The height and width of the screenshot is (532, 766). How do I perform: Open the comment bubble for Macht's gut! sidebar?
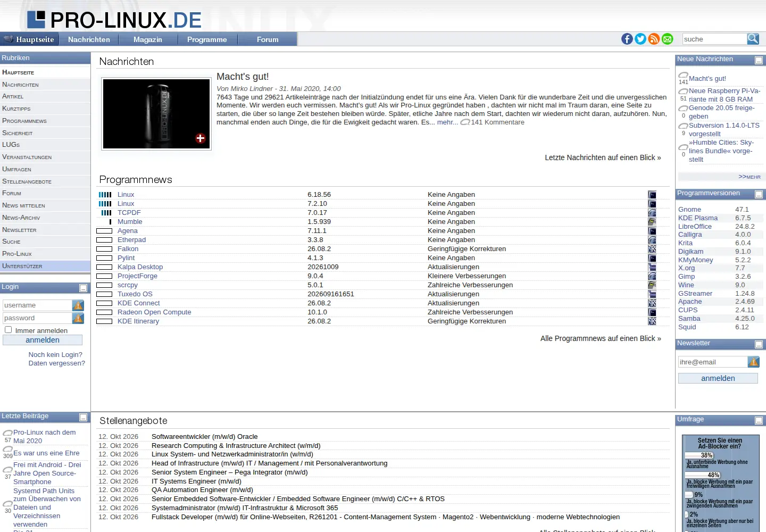[684, 76]
